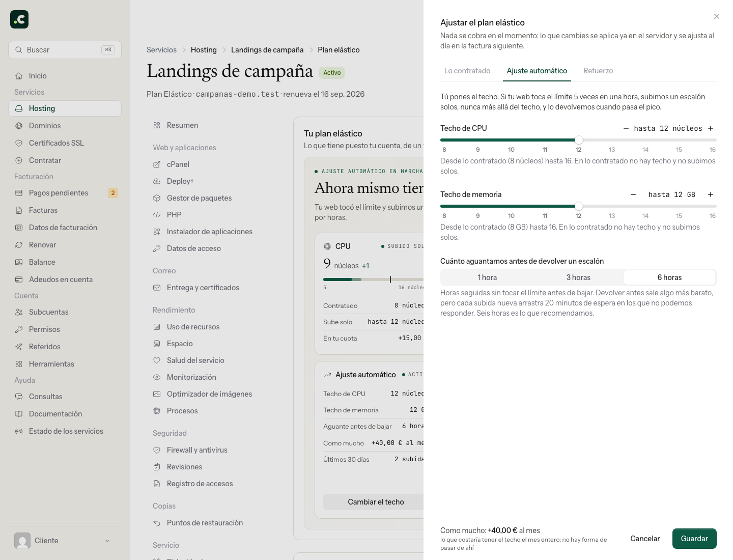Open Hosting in the sidebar menu

pyautogui.click(x=65, y=108)
